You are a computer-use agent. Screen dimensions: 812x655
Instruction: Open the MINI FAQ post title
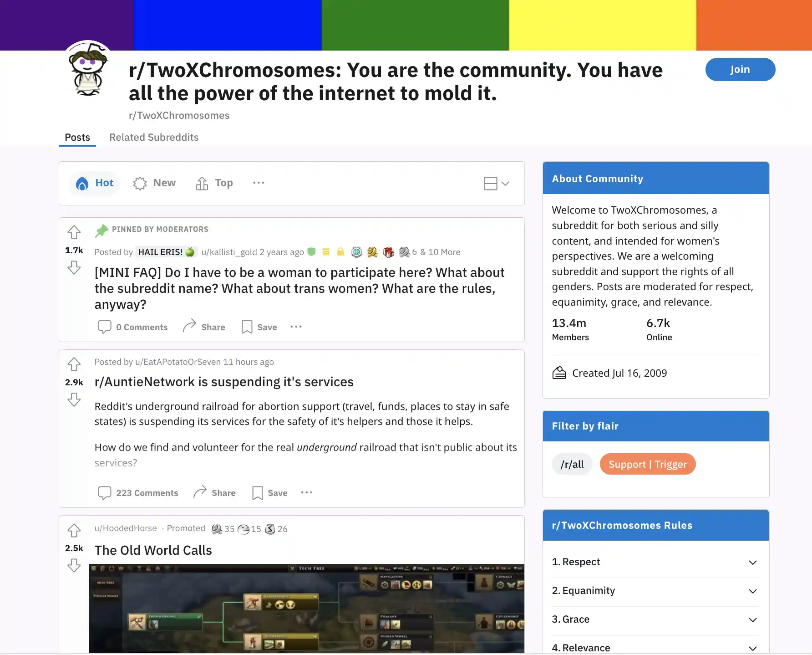299,288
